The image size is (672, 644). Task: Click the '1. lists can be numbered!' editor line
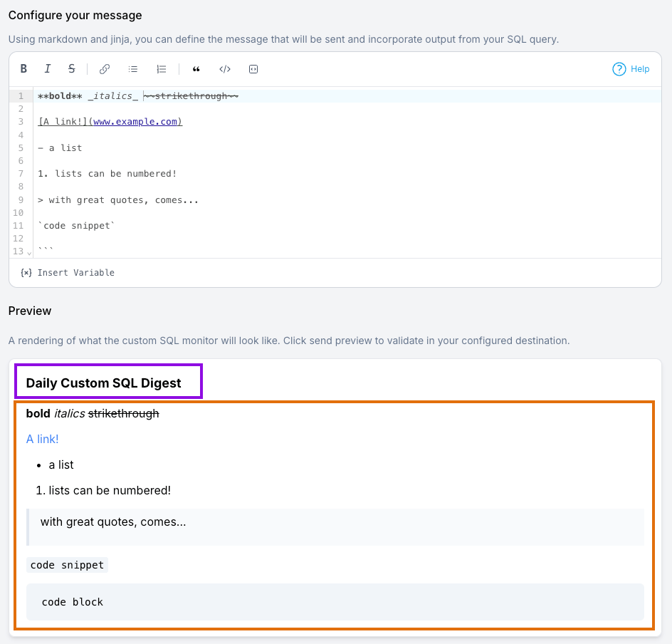click(x=107, y=174)
